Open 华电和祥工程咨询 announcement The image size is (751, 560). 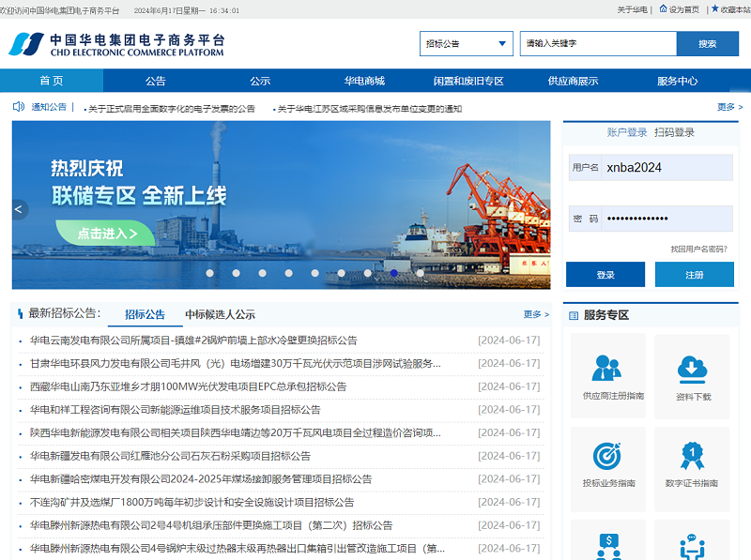[175, 410]
